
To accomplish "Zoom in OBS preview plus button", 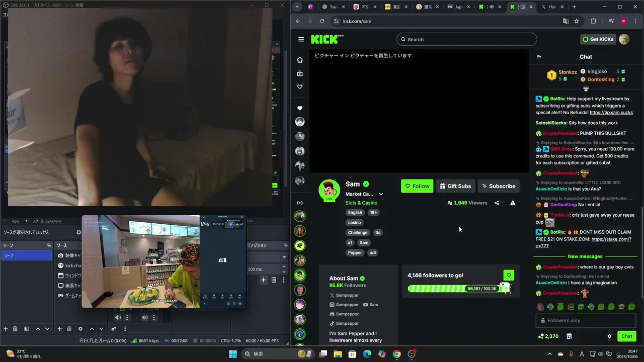I will click(26, 221).
